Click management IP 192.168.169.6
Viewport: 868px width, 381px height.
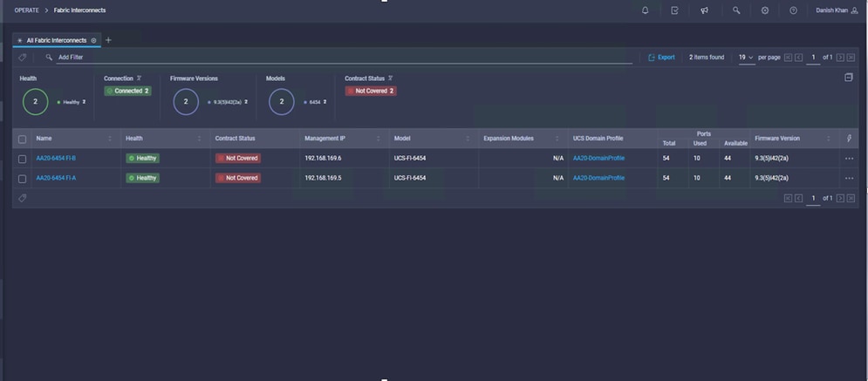[x=323, y=158]
